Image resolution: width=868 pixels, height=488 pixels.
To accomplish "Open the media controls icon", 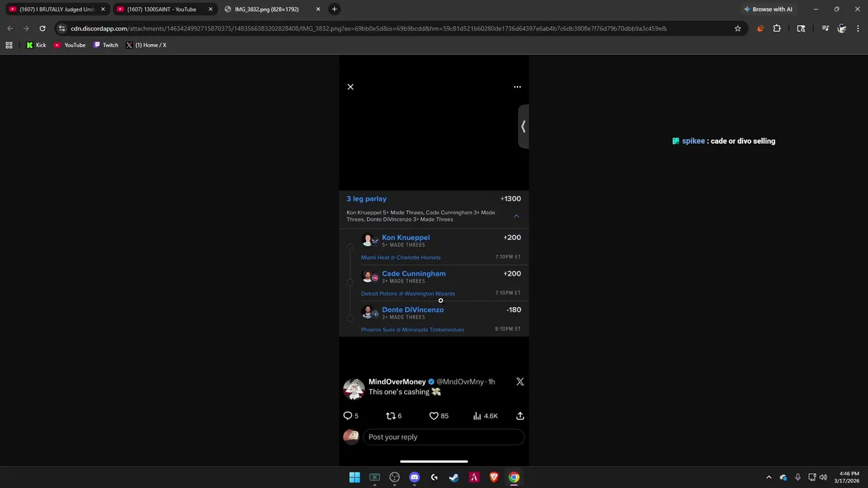I will pyautogui.click(x=825, y=28).
